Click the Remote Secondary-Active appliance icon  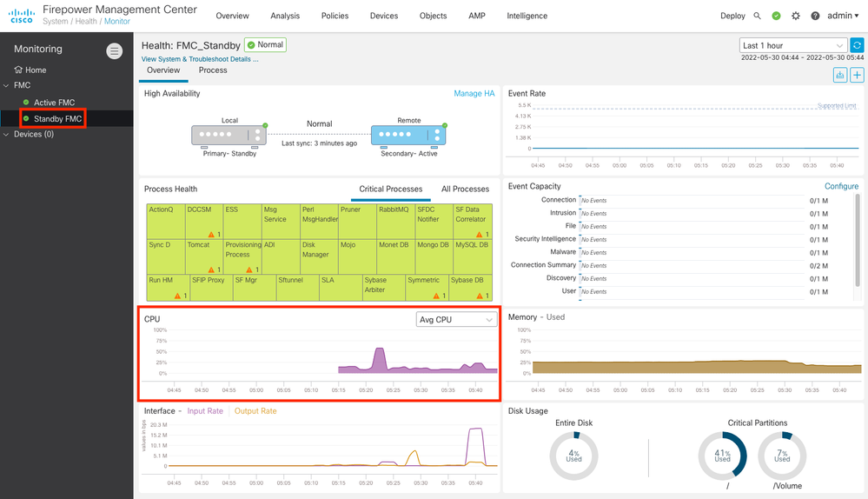tap(408, 135)
